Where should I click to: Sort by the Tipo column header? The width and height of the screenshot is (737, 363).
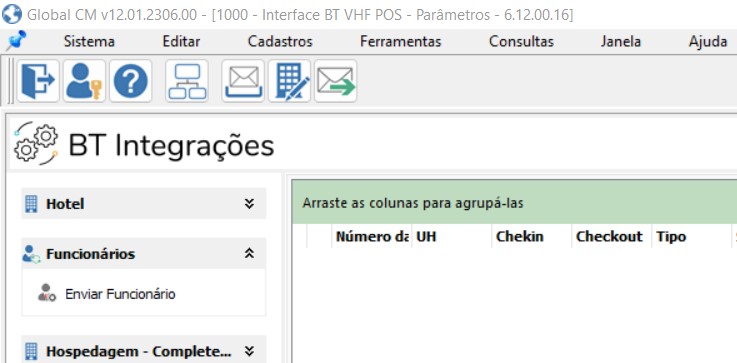point(692,236)
